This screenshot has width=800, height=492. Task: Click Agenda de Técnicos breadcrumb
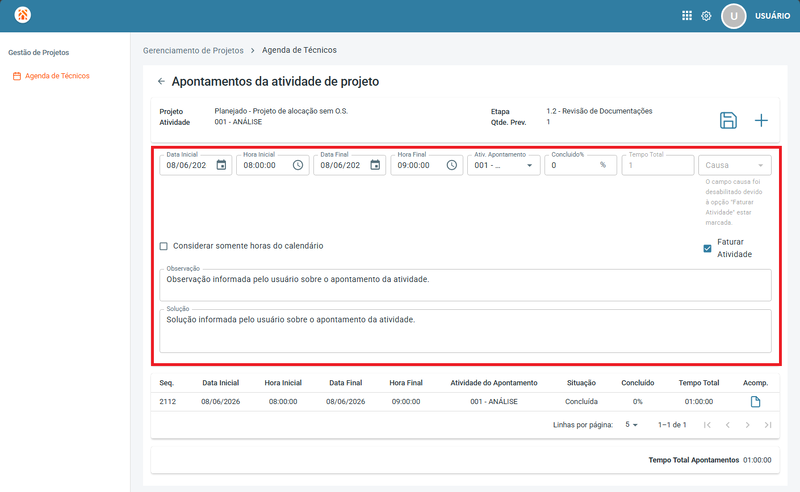(x=299, y=50)
